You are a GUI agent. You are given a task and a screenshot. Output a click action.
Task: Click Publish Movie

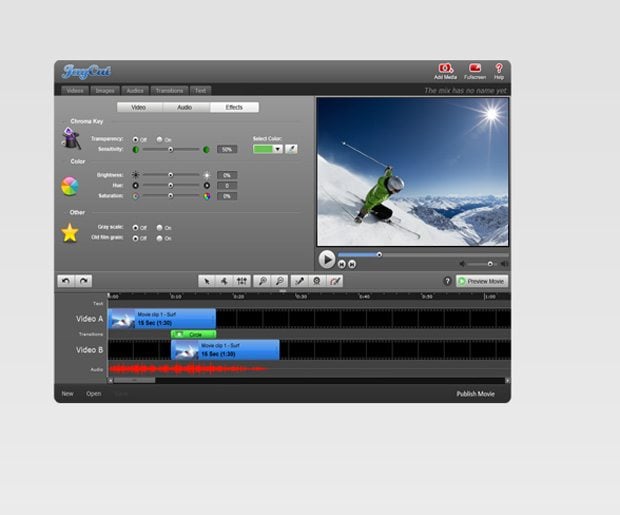[478, 394]
